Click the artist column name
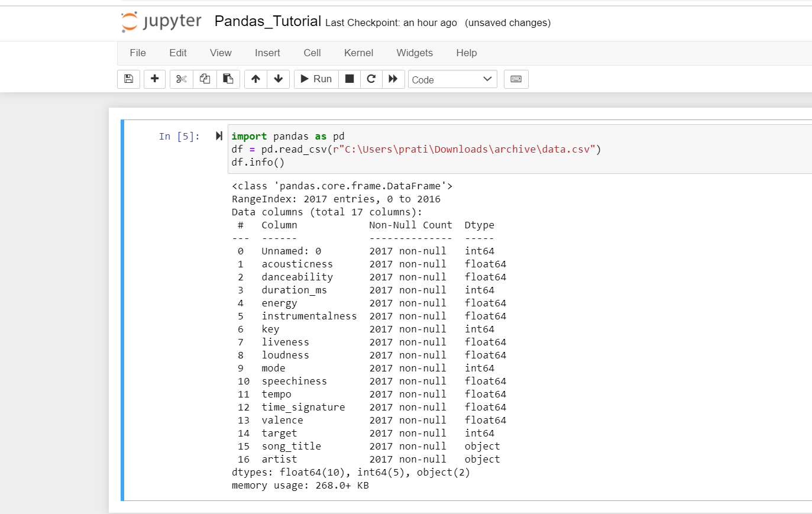 (280, 459)
